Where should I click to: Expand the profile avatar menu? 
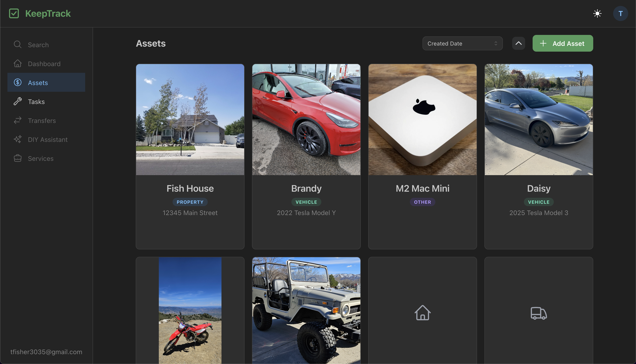click(621, 13)
